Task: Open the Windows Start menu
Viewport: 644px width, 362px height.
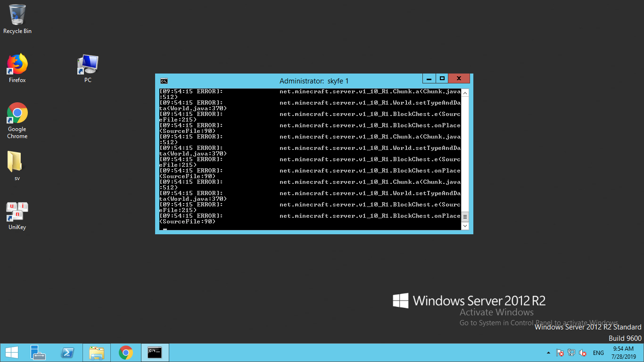Action: (11, 353)
